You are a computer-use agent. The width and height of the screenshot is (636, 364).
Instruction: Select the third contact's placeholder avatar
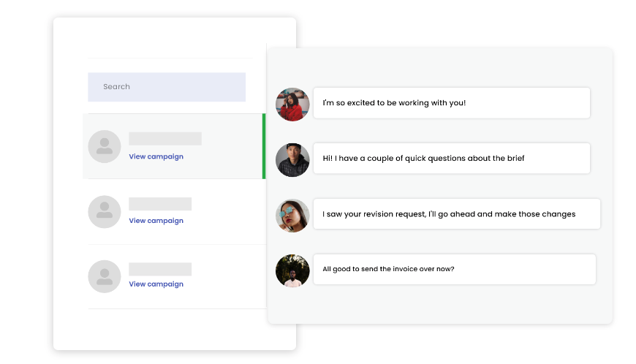point(105,276)
